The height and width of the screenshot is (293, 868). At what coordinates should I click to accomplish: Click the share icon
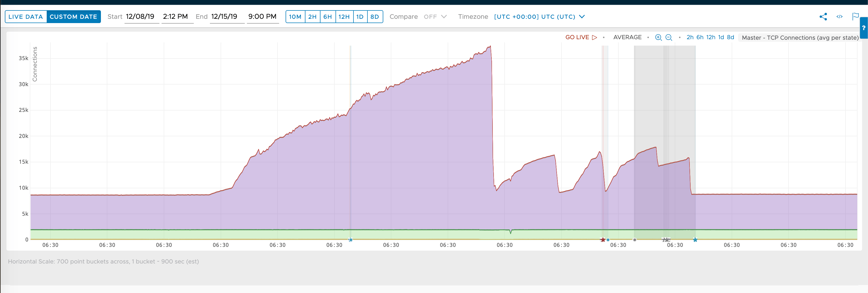point(823,17)
